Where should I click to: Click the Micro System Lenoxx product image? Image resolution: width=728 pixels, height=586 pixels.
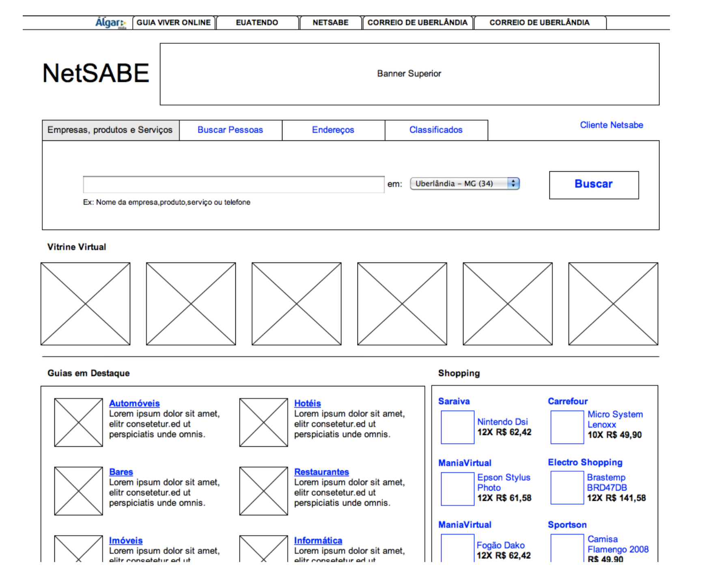[x=567, y=427]
